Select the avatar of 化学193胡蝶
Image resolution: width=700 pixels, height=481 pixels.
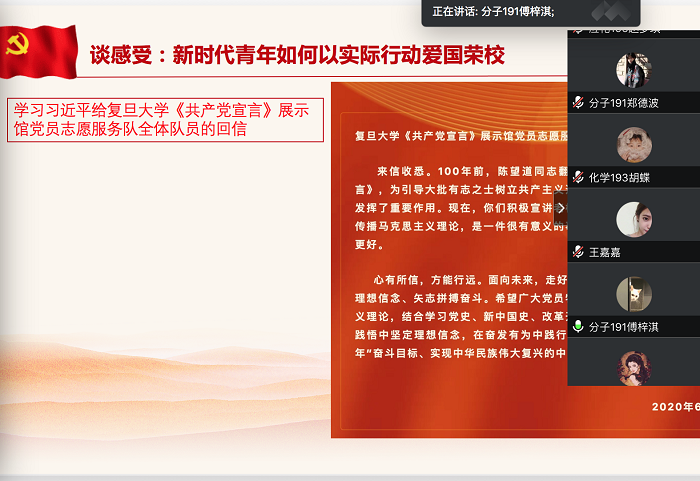pyautogui.click(x=633, y=145)
